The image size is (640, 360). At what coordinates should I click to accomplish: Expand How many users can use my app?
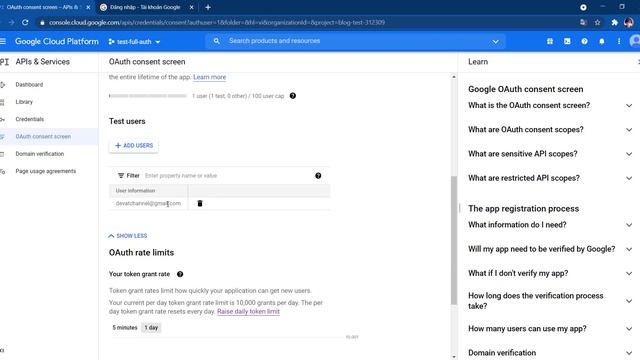point(550,329)
